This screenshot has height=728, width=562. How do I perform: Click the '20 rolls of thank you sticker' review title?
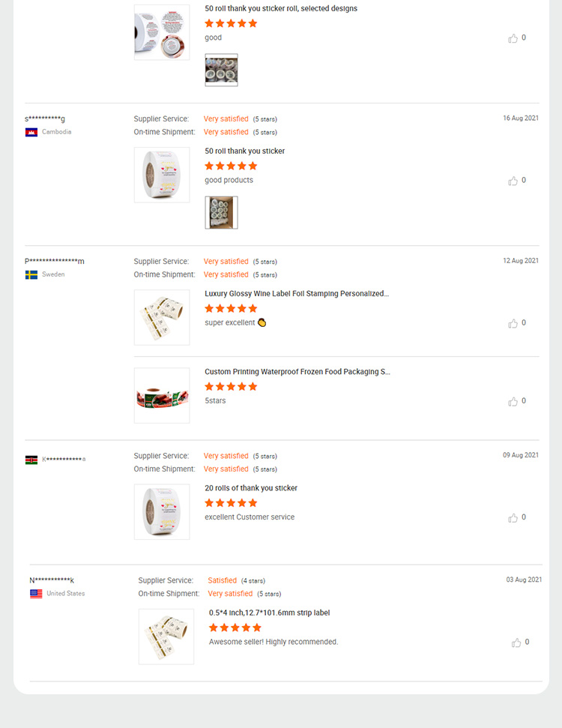pos(250,487)
